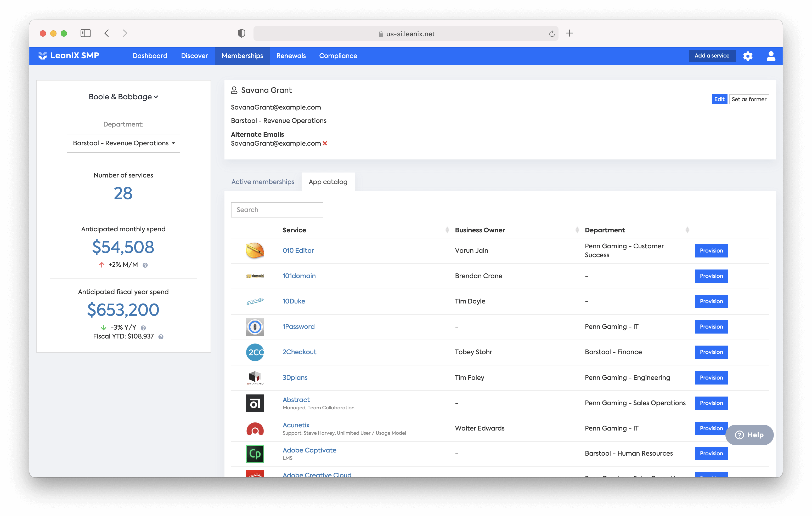812x516 pixels.
Task: Open the 1Password link
Action: pos(298,326)
